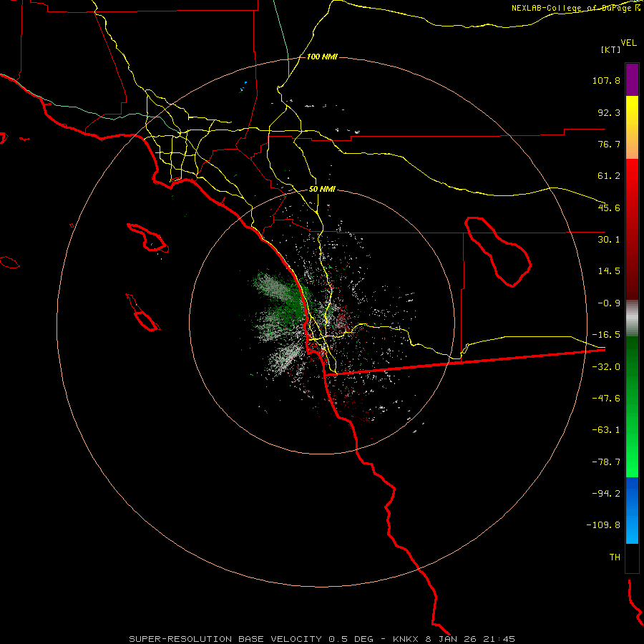This screenshot has width=644, height=644.
Task: Select the -16.5 scale value
Action: (x=606, y=335)
